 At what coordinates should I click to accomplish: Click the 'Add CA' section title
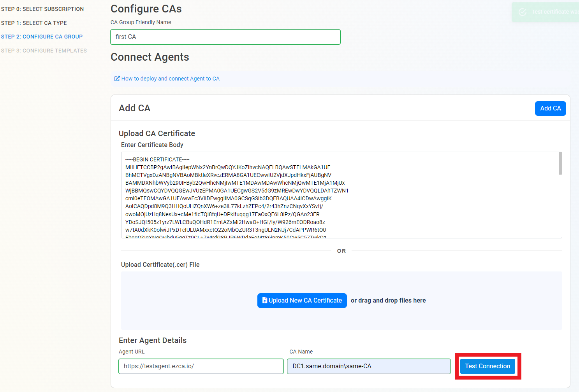(134, 108)
